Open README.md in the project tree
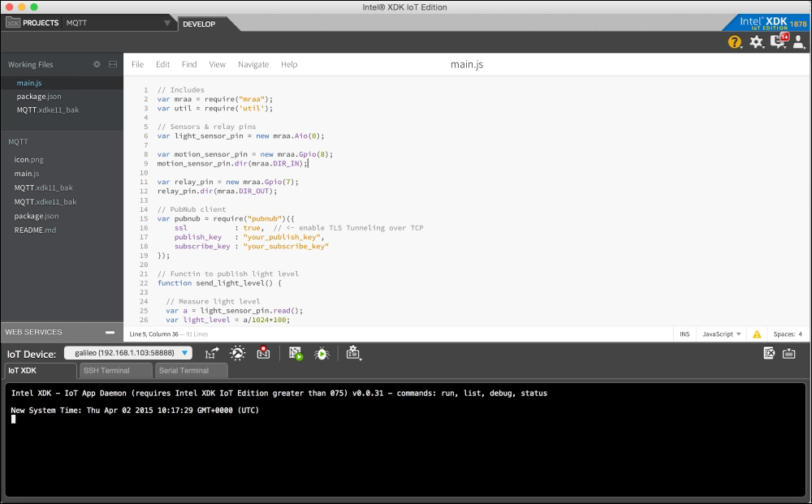The image size is (812, 504). point(35,230)
